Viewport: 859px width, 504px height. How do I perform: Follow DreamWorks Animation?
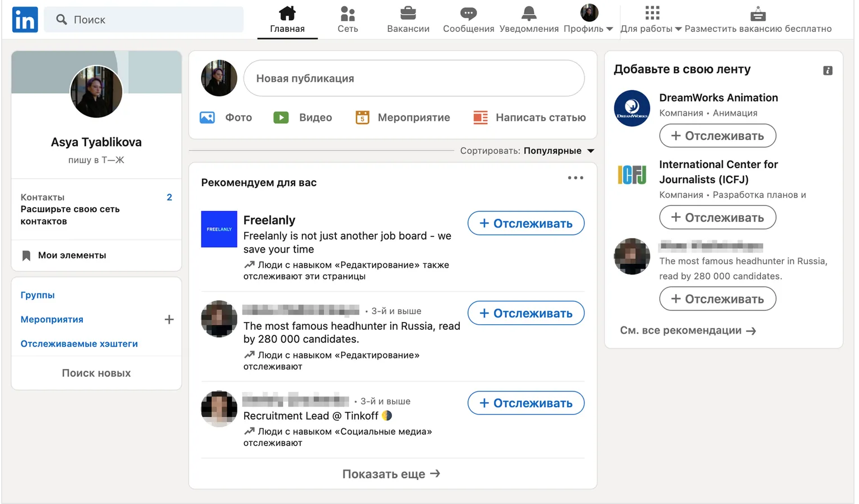click(x=717, y=136)
